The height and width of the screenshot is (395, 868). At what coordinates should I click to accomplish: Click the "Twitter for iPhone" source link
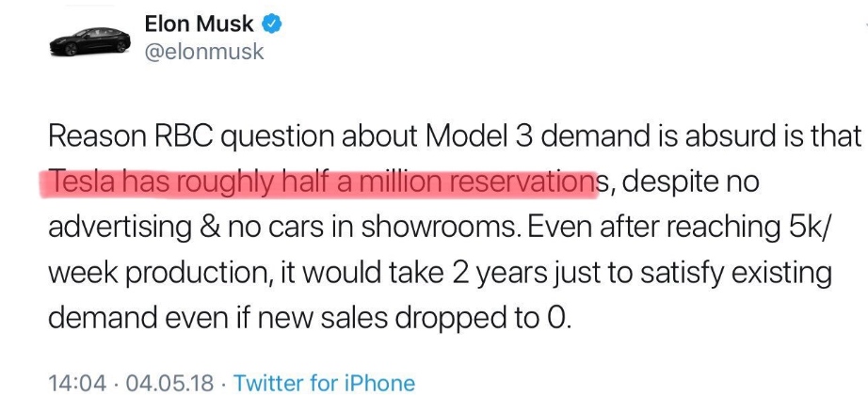[x=324, y=383]
